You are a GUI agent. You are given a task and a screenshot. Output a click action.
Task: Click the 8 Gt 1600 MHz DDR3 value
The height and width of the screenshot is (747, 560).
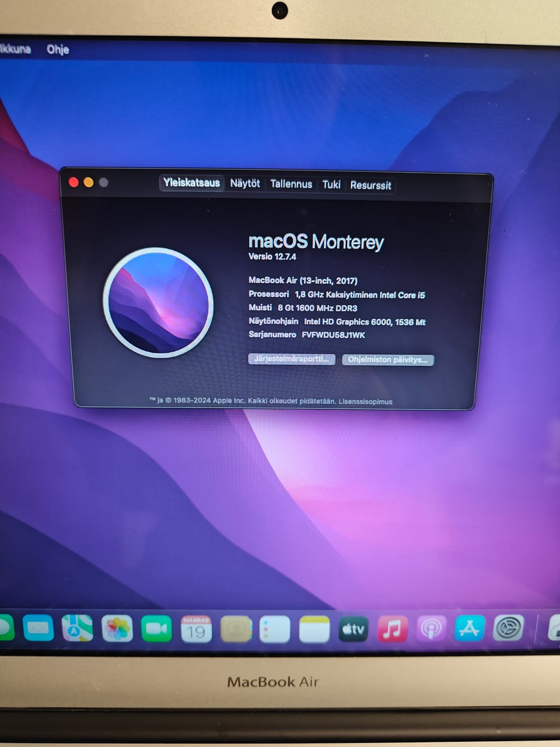click(x=317, y=308)
